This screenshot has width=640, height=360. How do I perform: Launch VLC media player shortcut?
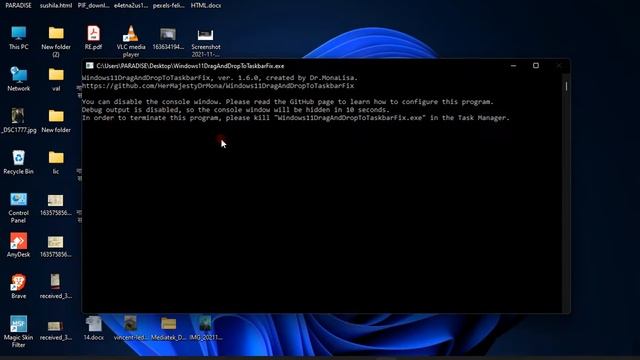pos(131,41)
